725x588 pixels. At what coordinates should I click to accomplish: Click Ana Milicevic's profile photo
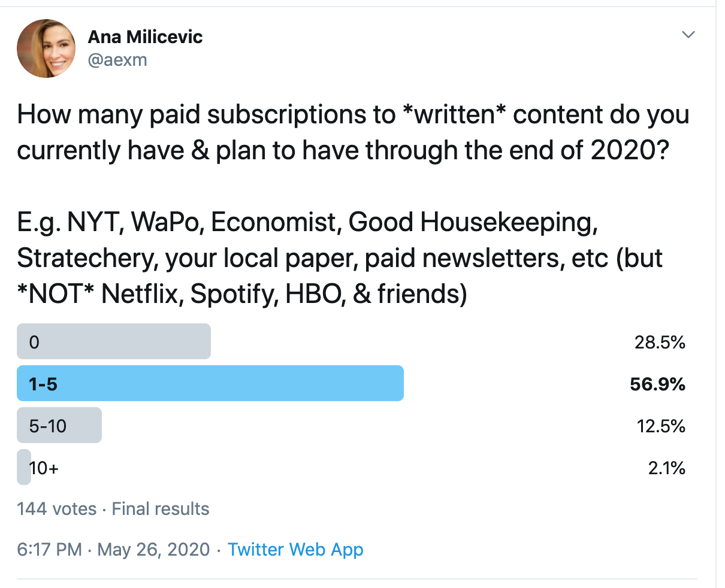[x=46, y=49]
